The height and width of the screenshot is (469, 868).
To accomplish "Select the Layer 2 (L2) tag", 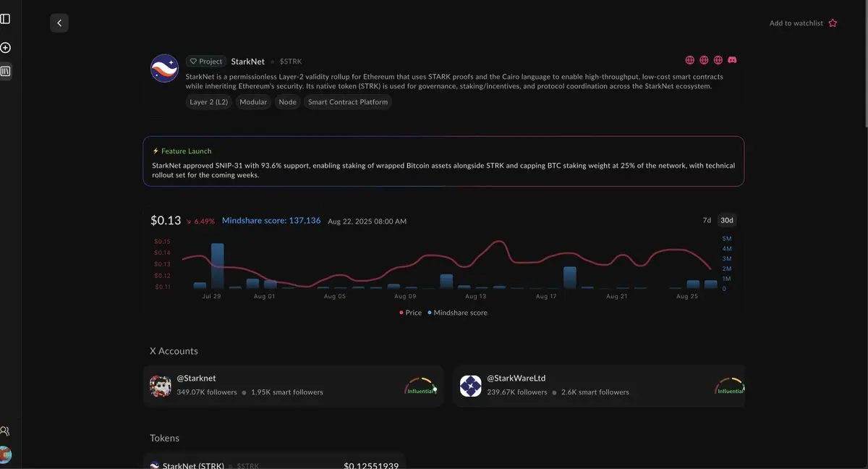I will (209, 102).
